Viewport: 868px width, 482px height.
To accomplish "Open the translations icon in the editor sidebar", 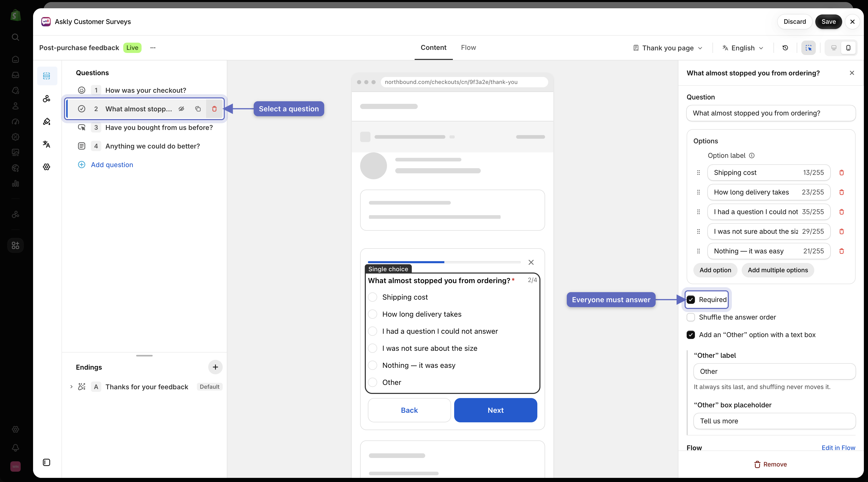I will pos(47,144).
